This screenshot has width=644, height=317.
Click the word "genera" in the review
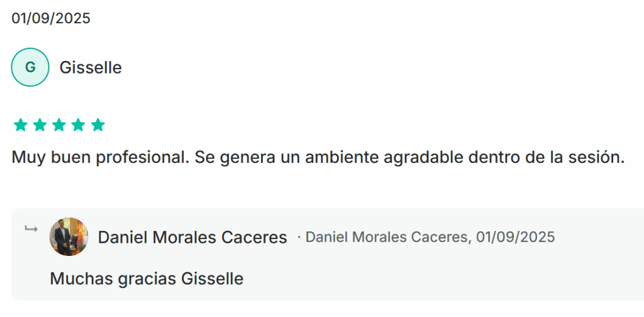[244, 158]
